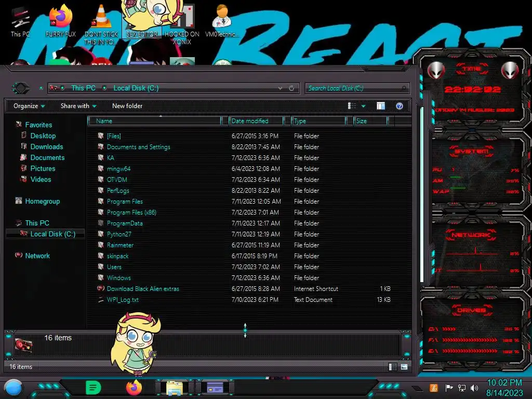Open the FURRY FUX Firefox desktop shortcut
Screen dimensions: 532x399
60,21
